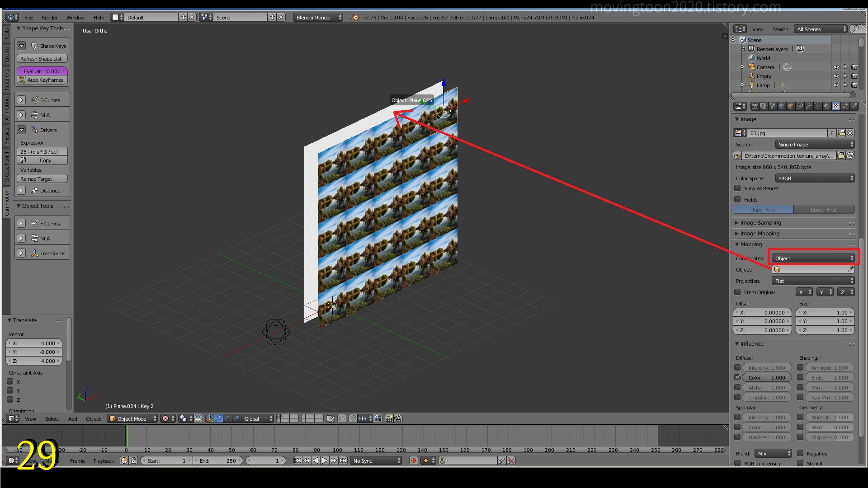Enable the Negative checkbox
This screenshot has width=868, height=488.
tap(800, 453)
